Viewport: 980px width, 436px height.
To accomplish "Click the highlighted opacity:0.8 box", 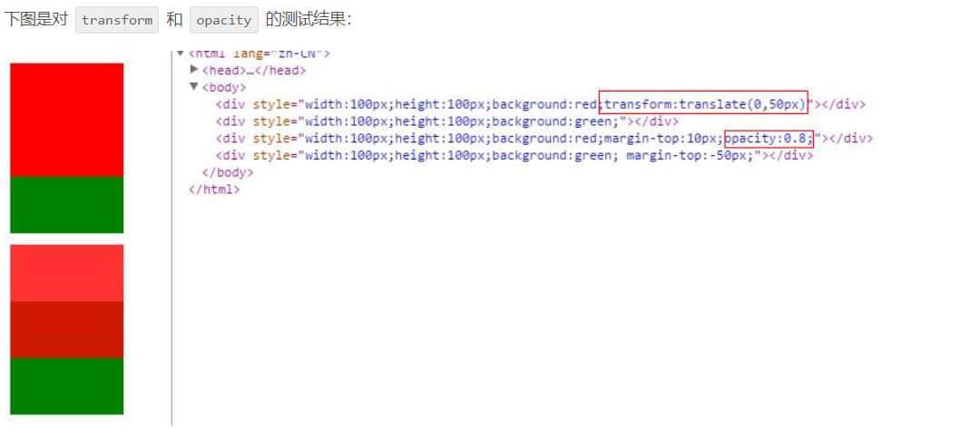I will click(769, 139).
